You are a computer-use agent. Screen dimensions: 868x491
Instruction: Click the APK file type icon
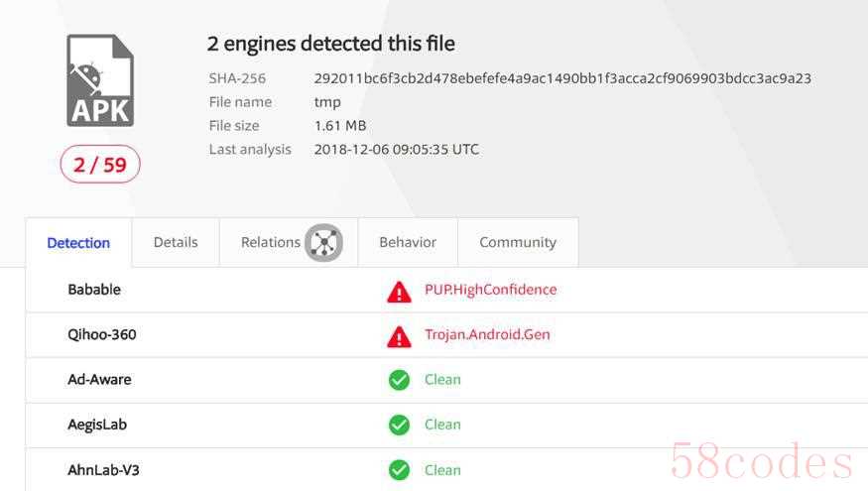[100, 80]
